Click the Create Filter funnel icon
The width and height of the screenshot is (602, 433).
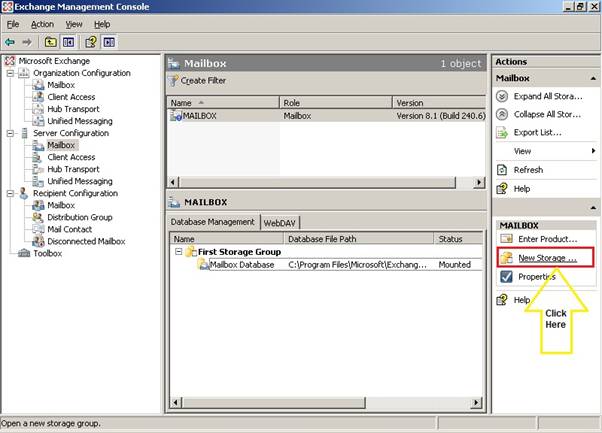(x=174, y=81)
